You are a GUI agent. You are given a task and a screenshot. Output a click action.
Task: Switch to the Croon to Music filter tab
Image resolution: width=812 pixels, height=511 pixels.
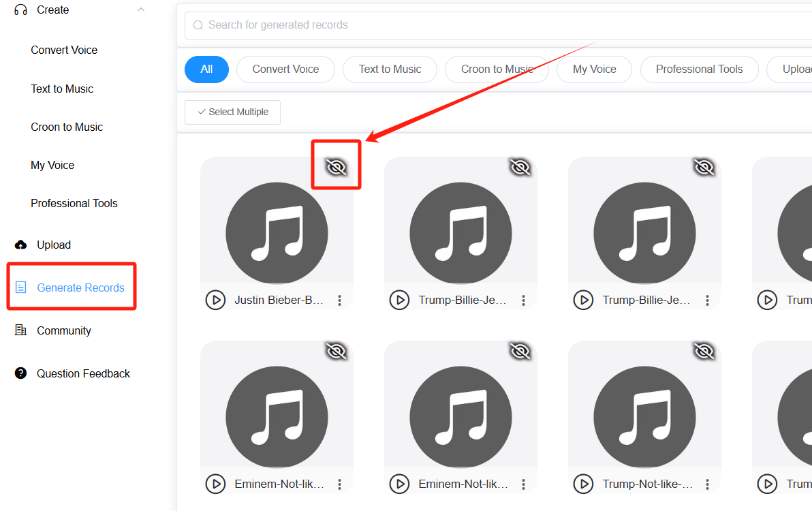point(497,69)
